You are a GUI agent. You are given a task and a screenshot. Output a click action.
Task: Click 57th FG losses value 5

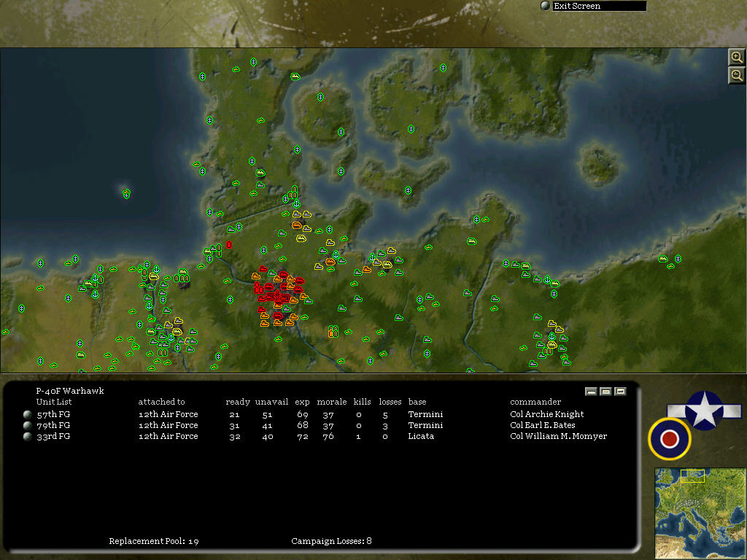point(385,415)
